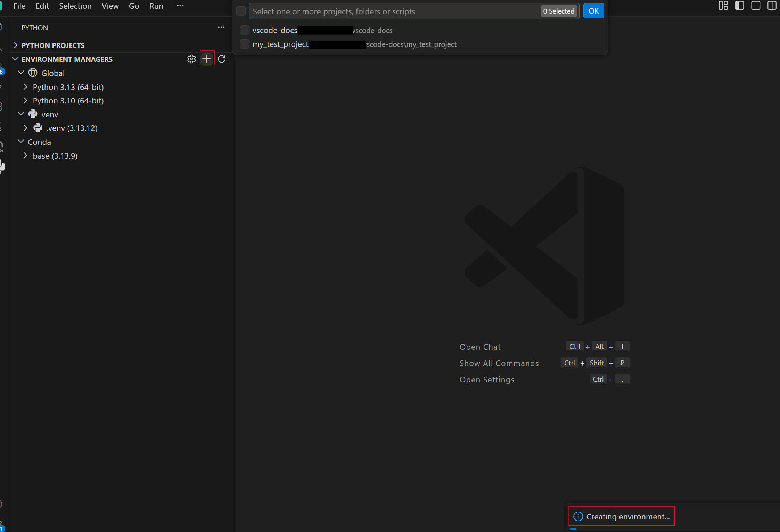Open the Selection menu

75,6
